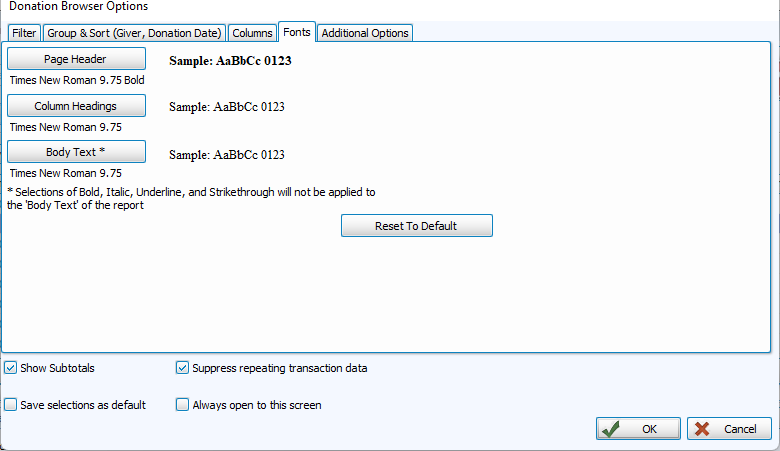Viewport: 780px width, 451px height.
Task: Enable Save selections as default
Action: tap(11, 405)
